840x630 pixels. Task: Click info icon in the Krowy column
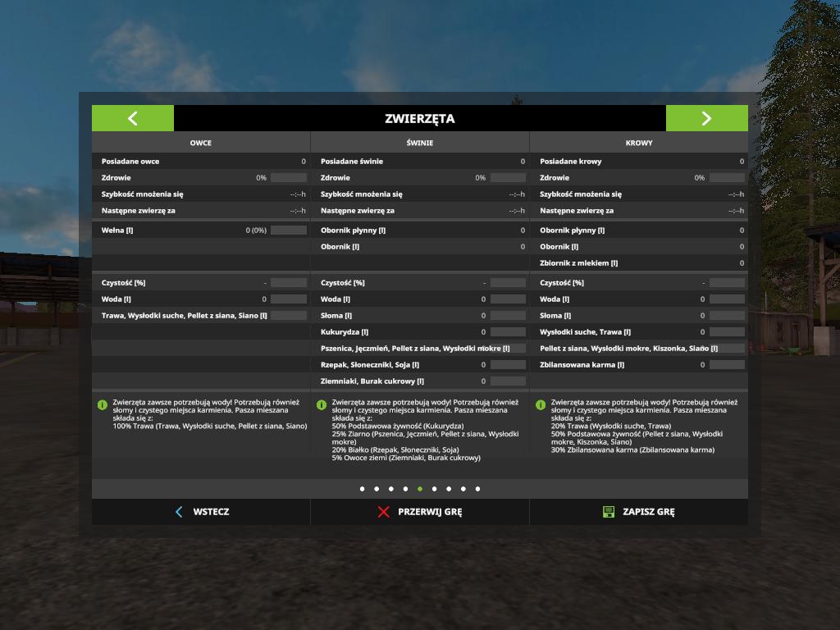coord(541,404)
